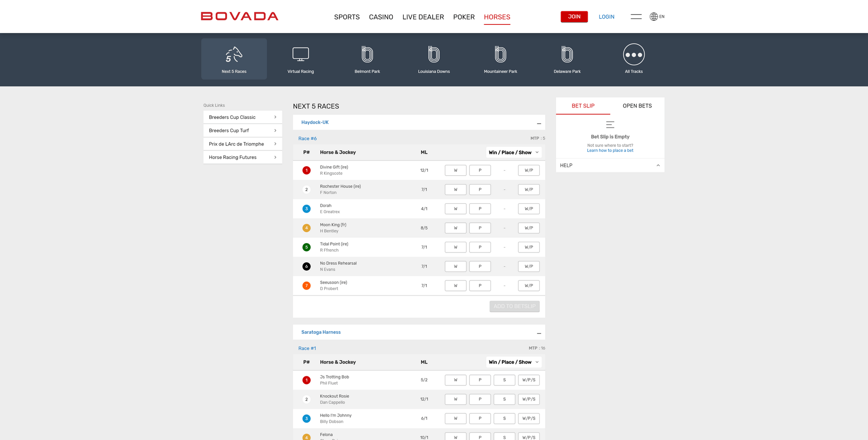
Task: Open Haydock Race #6 link
Action: click(x=307, y=139)
